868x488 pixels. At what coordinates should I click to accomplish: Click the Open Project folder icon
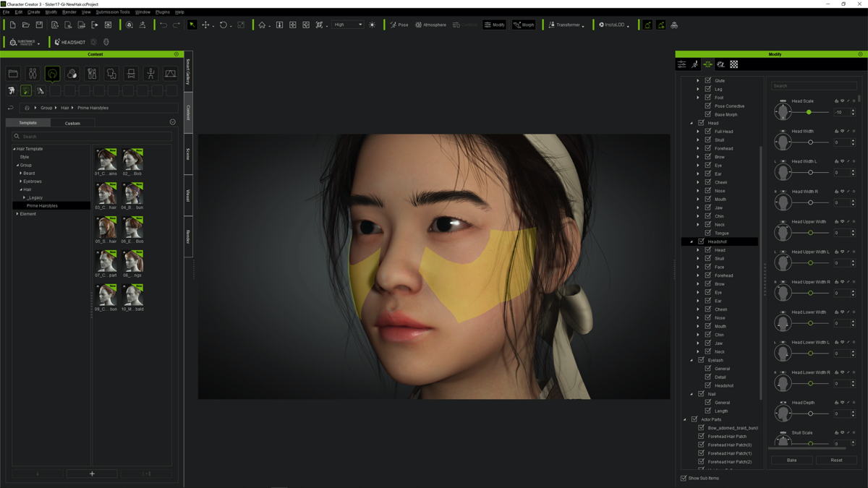[x=26, y=25]
